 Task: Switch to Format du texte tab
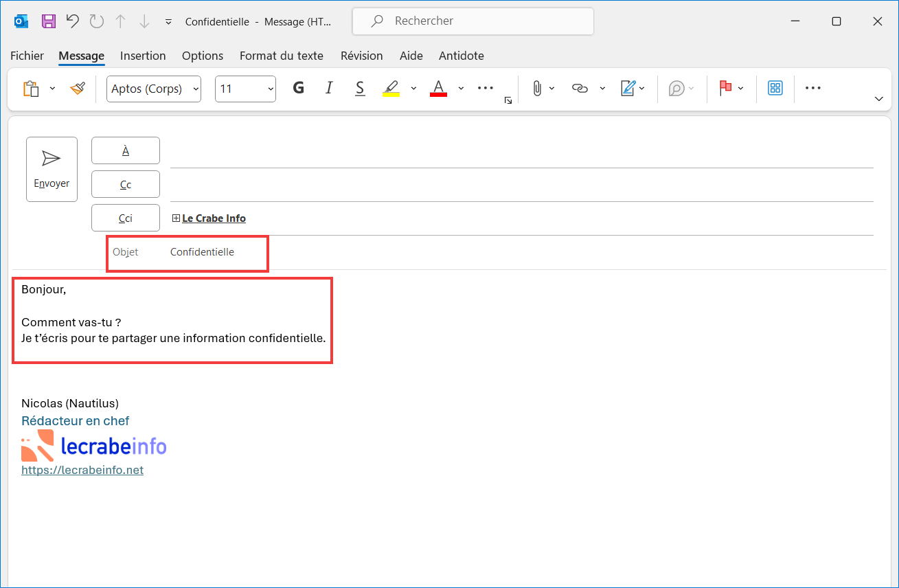pos(282,56)
